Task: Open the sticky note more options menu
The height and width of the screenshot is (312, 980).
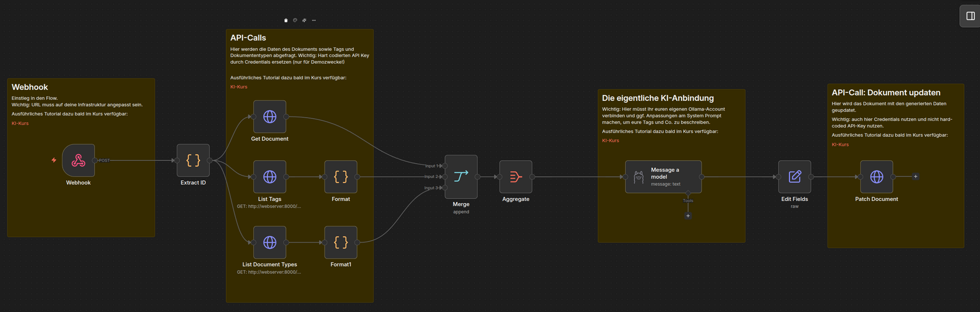Action: pyautogui.click(x=314, y=20)
